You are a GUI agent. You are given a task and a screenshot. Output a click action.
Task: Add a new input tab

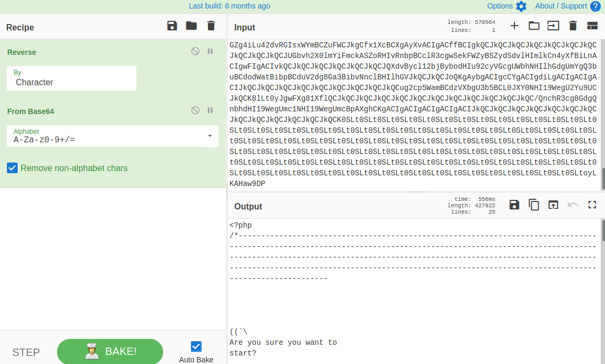tap(514, 26)
